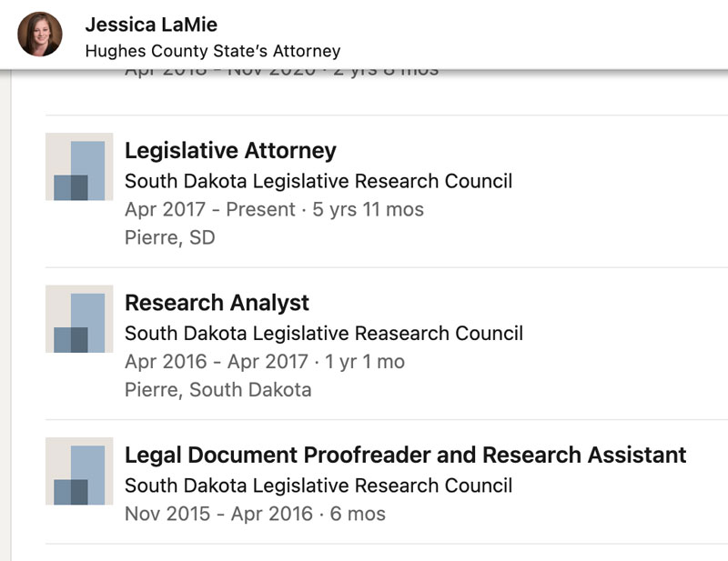Open the Research Analyst position title
The height and width of the screenshot is (561, 728).
click(217, 303)
